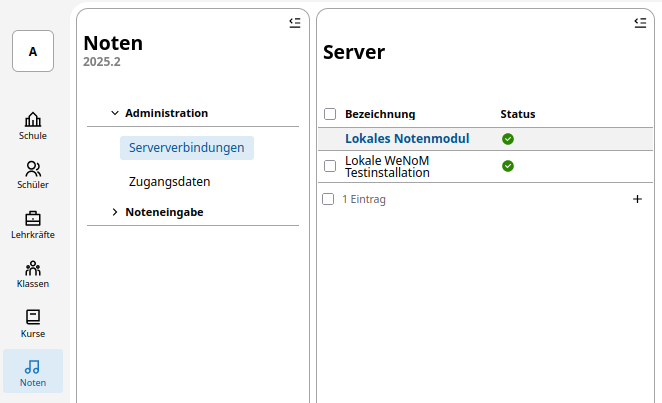Toggle the checkbox beside 1 Eintrag

pos(328,199)
